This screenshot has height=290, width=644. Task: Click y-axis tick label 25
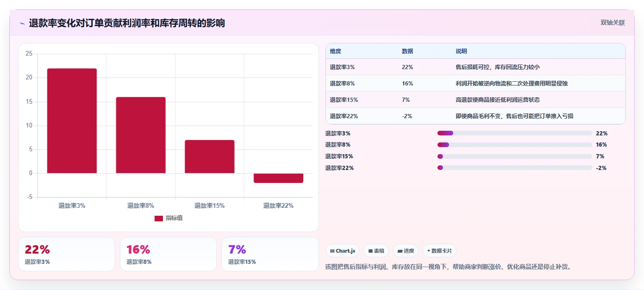pos(29,54)
